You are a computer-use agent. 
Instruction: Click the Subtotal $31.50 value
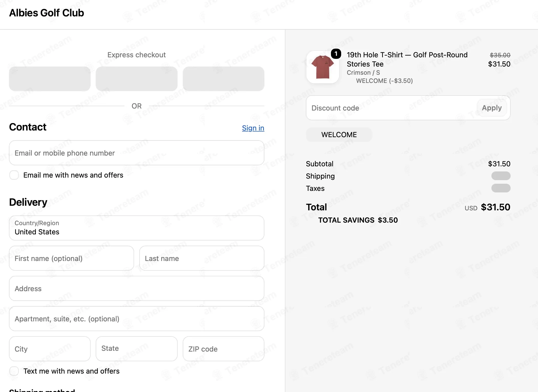pyautogui.click(x=499, y=164)
